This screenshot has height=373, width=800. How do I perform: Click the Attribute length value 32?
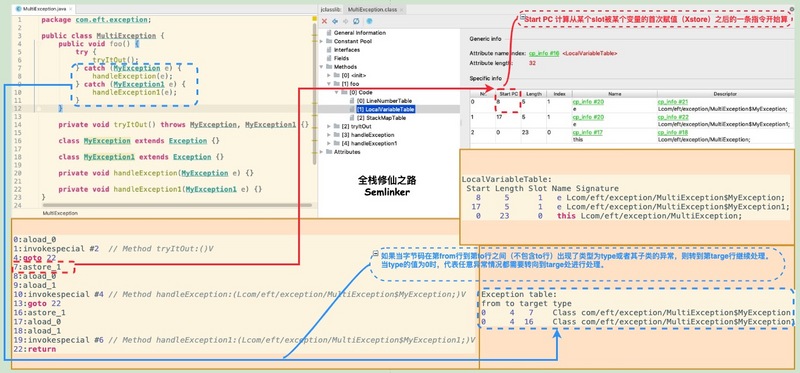(532, 63)
